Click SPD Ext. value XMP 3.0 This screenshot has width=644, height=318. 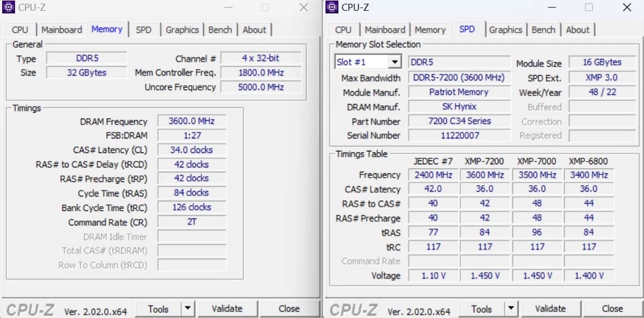click(602, 78)
